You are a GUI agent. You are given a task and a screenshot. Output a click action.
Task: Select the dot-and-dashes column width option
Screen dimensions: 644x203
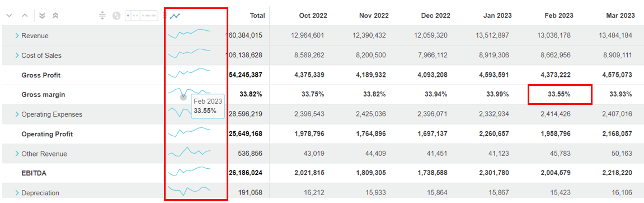[x=149, y=16]
